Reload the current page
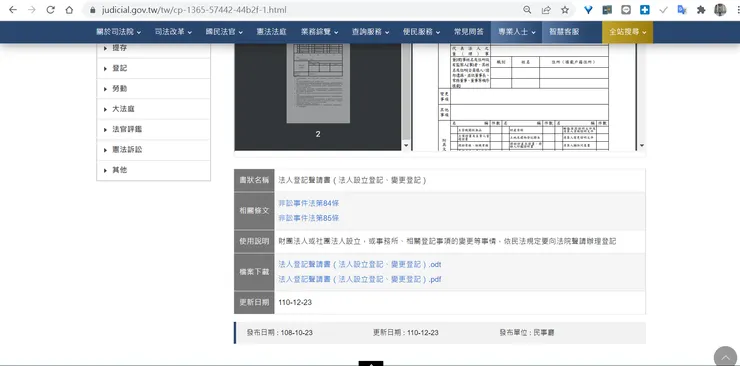Screen dimensions: 740x366 [x=50, y=10]
